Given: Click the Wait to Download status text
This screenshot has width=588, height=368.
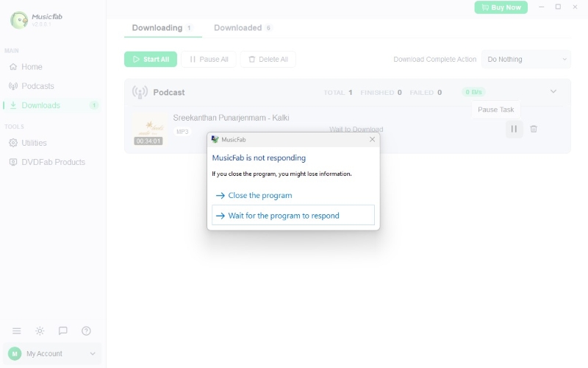Looking at the screenshot, I should coord(356,130).
